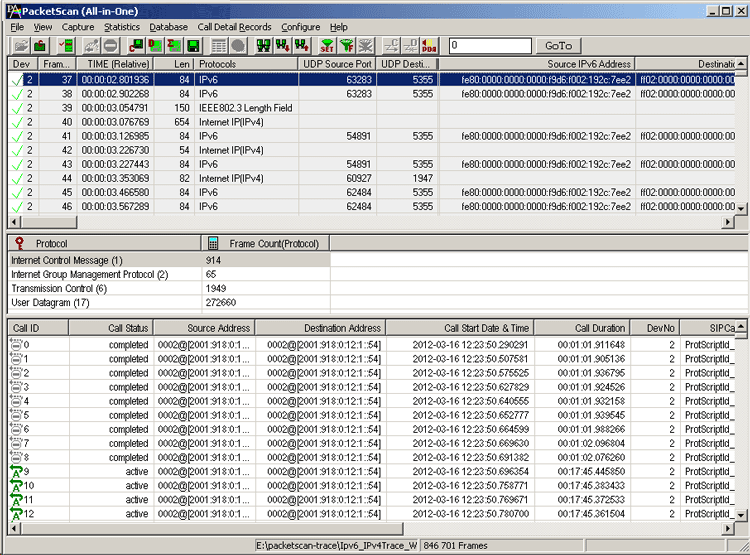Click packet list horizontal scrollbar thumb
Image resolution: width=750 pixels, height=555 pixels.
click(50, 222)
